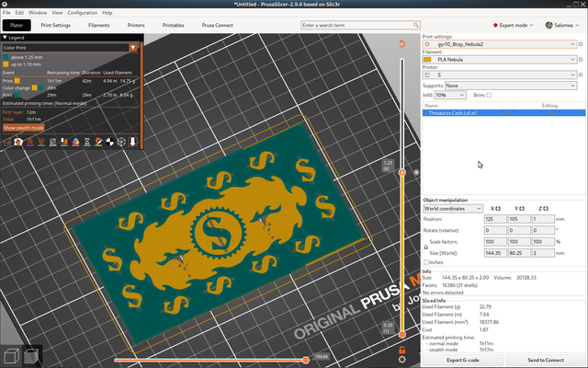Open print settings preset edit cog
The width and height of the screenshot is (588, 368).
coord(581,44)
